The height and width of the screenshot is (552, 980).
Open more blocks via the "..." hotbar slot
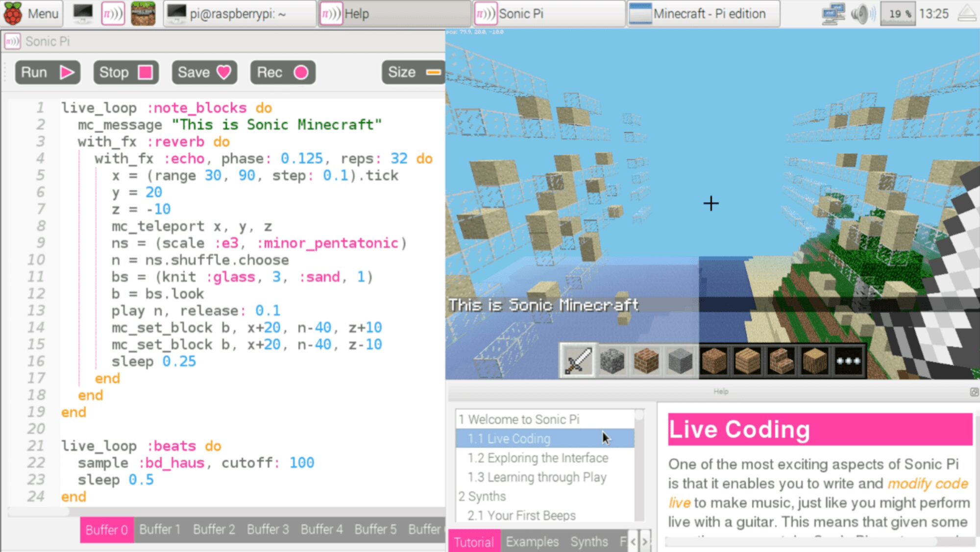tap(849, 361)
